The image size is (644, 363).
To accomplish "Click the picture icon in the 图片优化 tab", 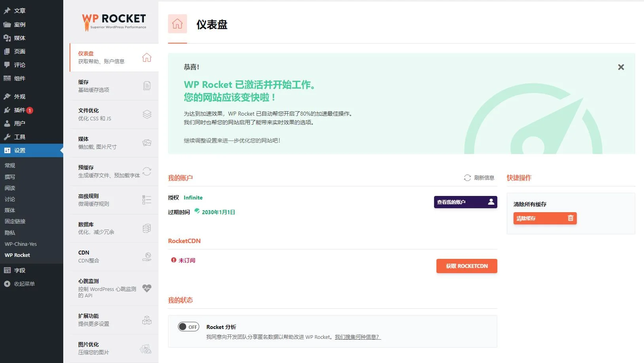I will coord(146,349).
